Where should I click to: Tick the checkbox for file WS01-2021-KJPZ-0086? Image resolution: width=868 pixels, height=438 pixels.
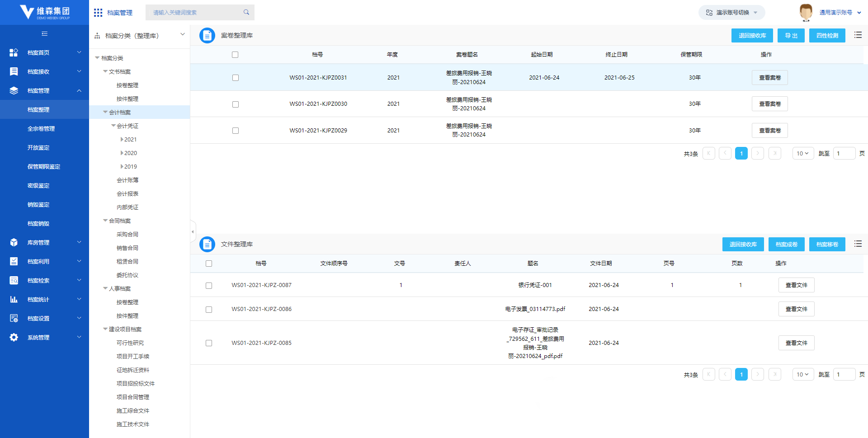click(x=209, y=310)
